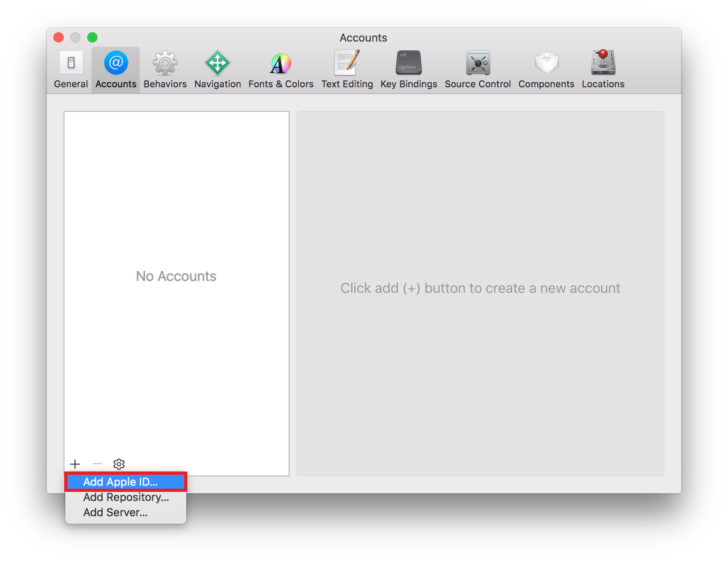View the Key Bindings settings
Viewport: 728px width, 562px height.
[408, 69]
